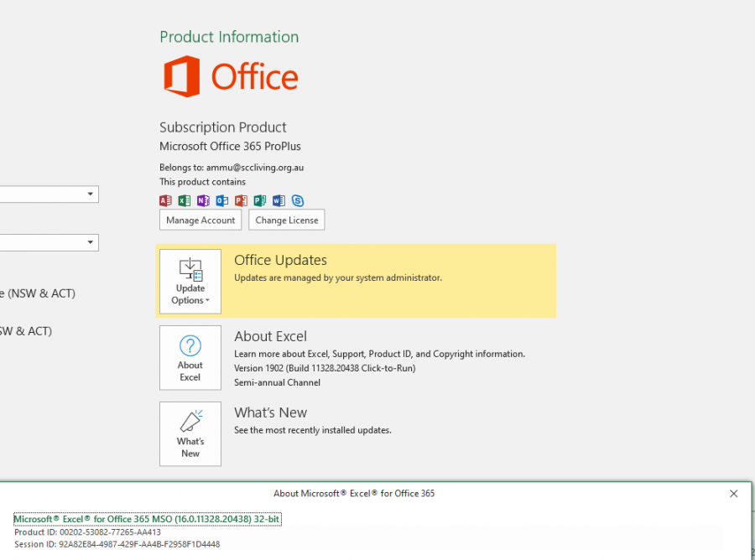The image size is (755, 560).
Task: Click the Product ID line in the About dialog
Action: 87,532
